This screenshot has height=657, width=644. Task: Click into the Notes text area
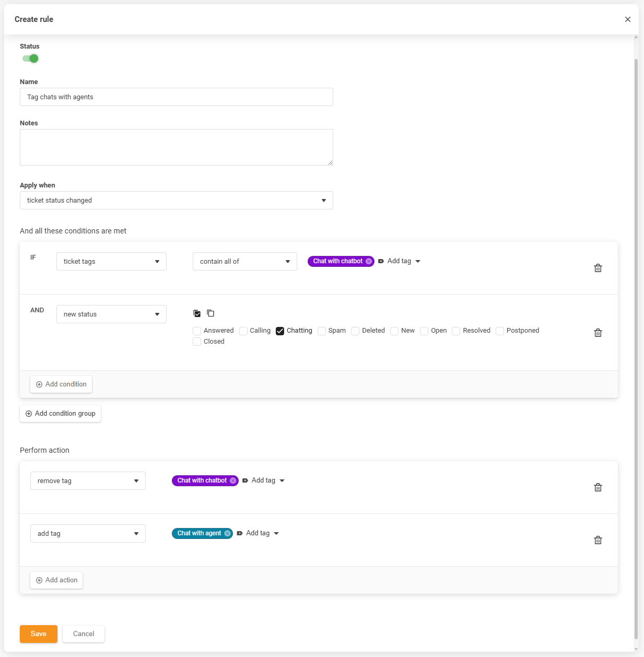pos(176,147)
